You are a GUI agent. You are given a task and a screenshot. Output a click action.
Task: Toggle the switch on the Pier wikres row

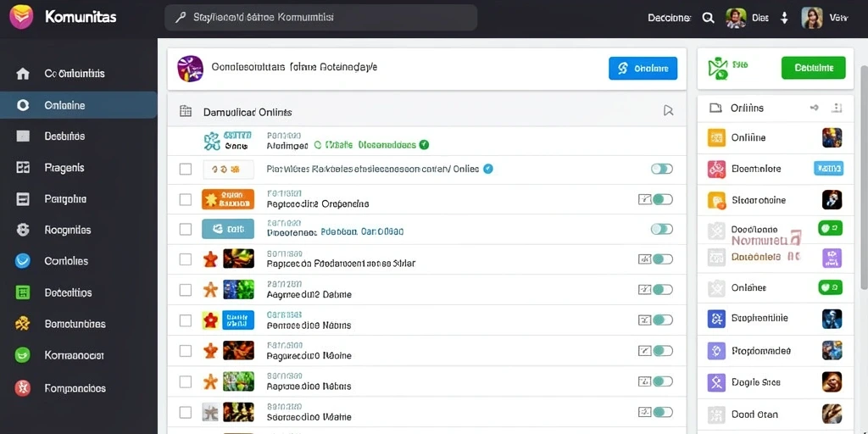pyautogui.click(x=662, y=169)
